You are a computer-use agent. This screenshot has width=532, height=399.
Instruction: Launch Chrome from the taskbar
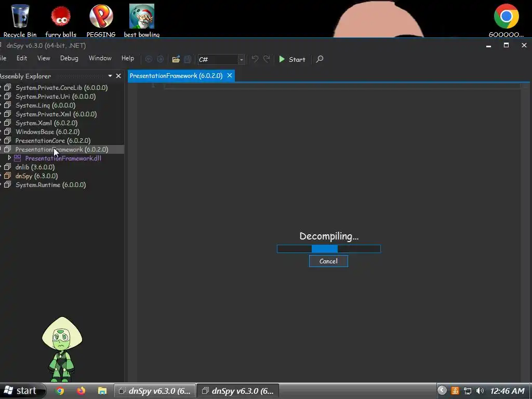click(x=60, y=391)
